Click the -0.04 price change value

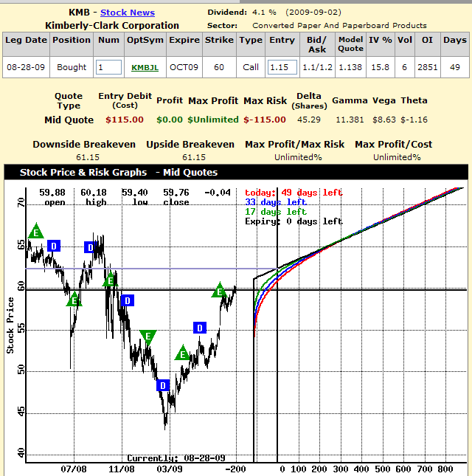[x=218, y=193]
